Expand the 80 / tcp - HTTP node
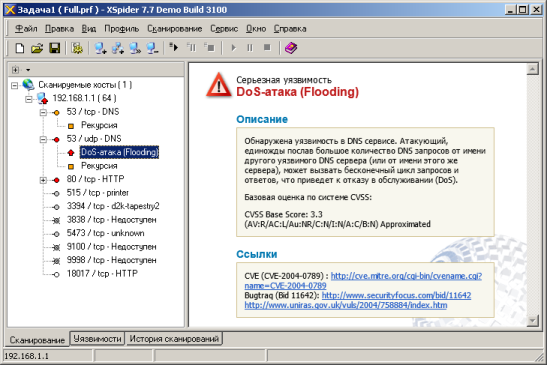Image resolution: width=547 pixels, height=365 pixels. [x=43, y=180]
